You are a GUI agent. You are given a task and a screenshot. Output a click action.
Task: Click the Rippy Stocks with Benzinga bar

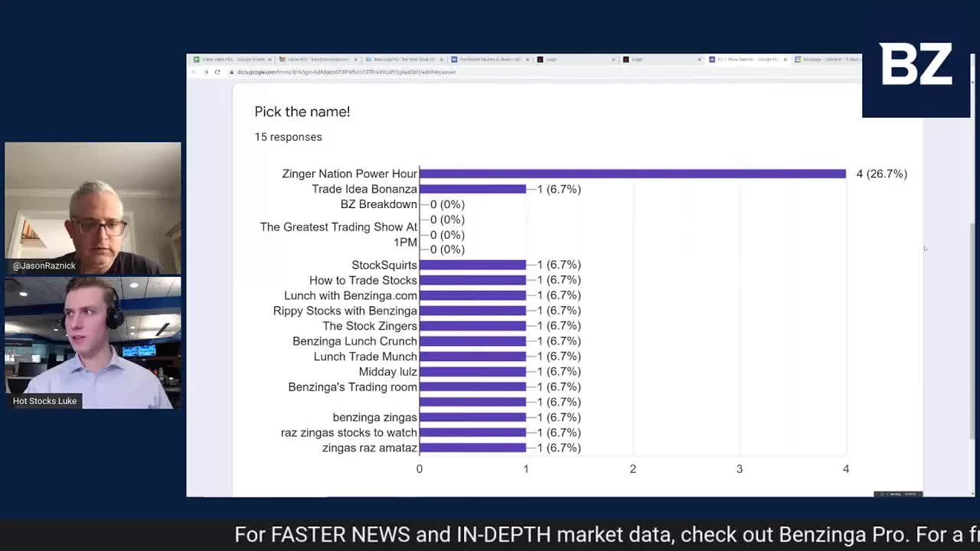(472, 311)
